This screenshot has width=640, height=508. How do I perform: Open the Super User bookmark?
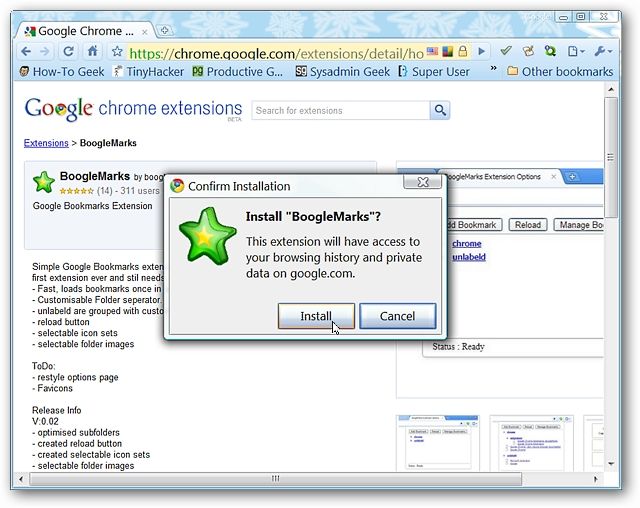tap(434, 72)
